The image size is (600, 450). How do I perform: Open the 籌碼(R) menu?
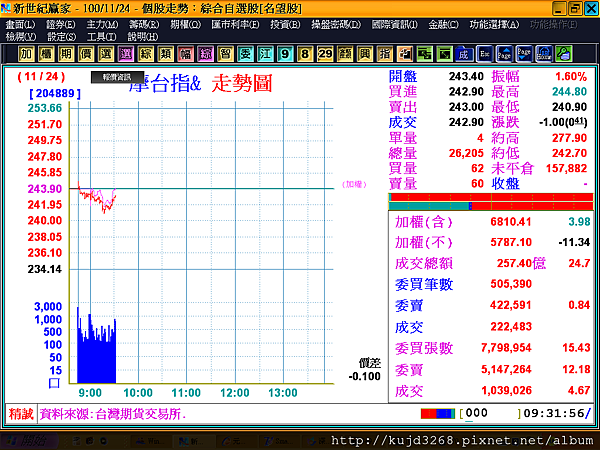click(144, 25)
